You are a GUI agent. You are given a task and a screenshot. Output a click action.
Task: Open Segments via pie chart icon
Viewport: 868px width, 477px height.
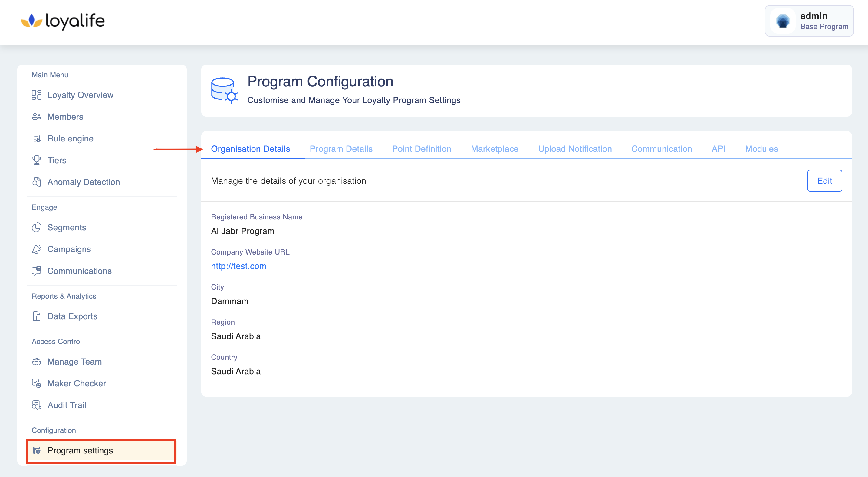coord(36,228)
